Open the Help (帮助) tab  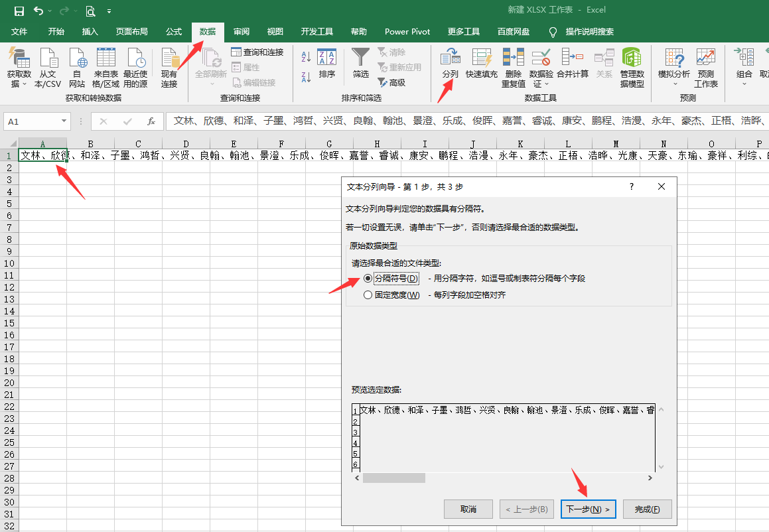pyautogui.click(x=358, y=32)
